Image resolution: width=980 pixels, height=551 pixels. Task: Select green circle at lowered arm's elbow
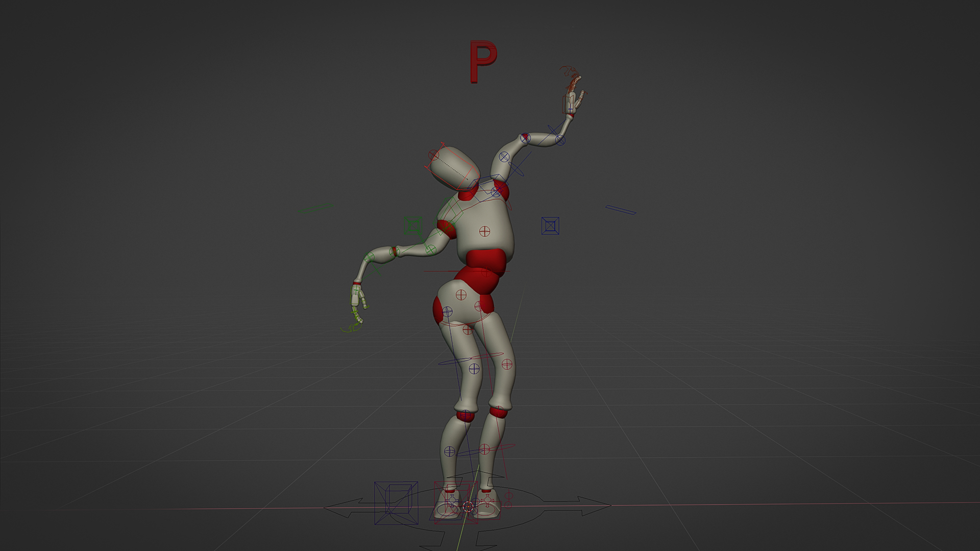click(x=394, y=252)
